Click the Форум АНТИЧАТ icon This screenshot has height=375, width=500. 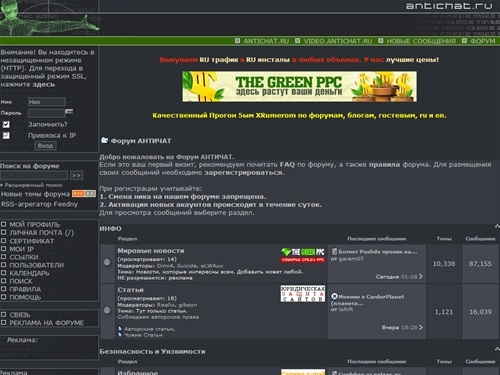pos(104,140)
